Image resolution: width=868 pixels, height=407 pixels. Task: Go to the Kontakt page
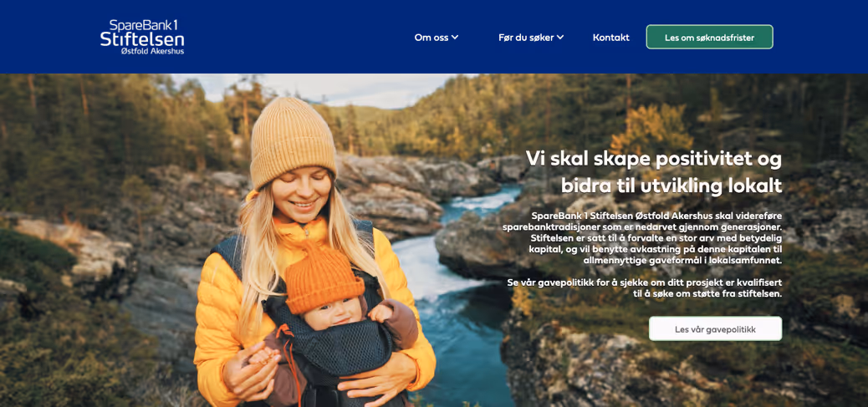tap(610, 38)
